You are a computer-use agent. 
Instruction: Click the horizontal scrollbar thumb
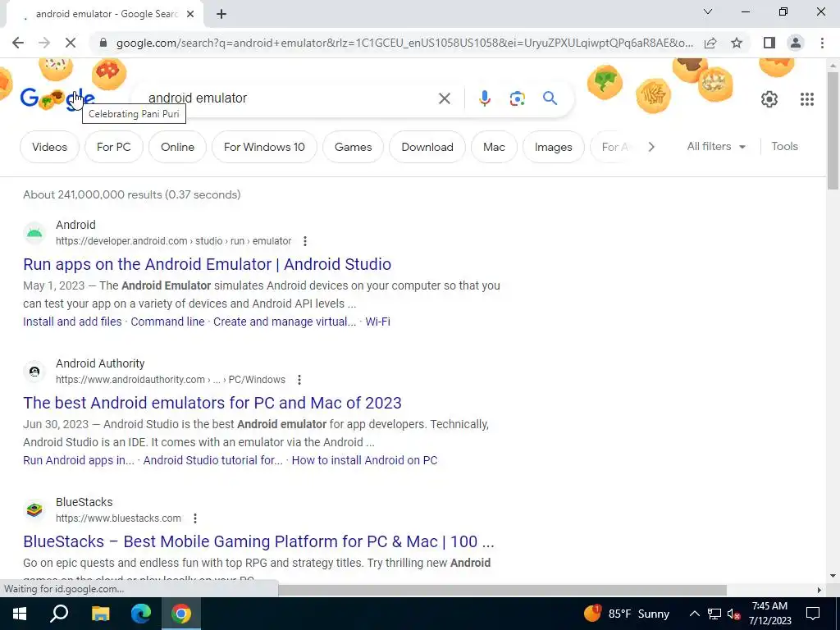pyautogui.click(x=503, y=591)
